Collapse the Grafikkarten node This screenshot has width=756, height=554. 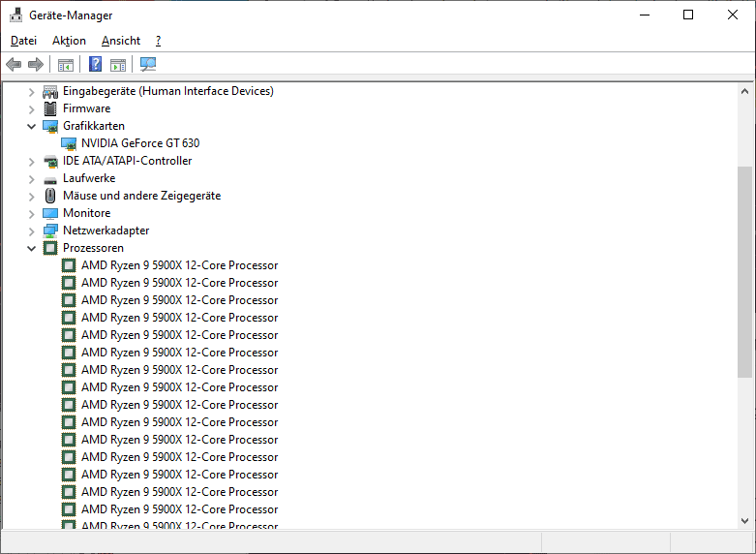pos(31,127)
